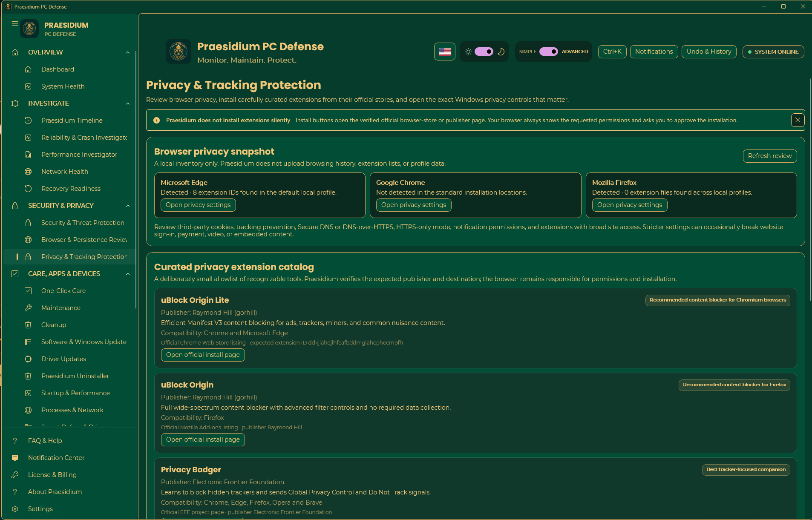Click the Notification Center message icon
The height and width of the screenshot is (520, 812).
(15, 458)
